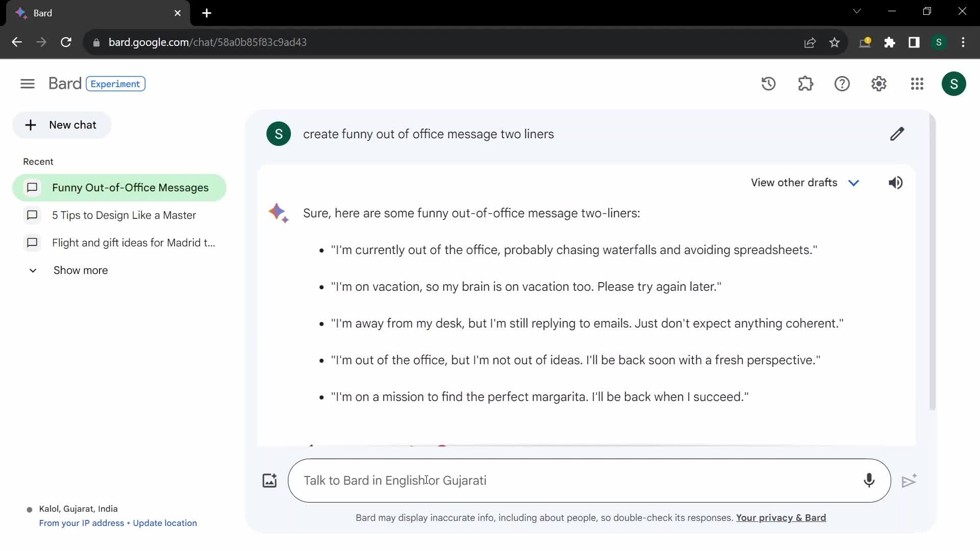Click image upload icon
980x551 pixels.
tap(268, 480)
